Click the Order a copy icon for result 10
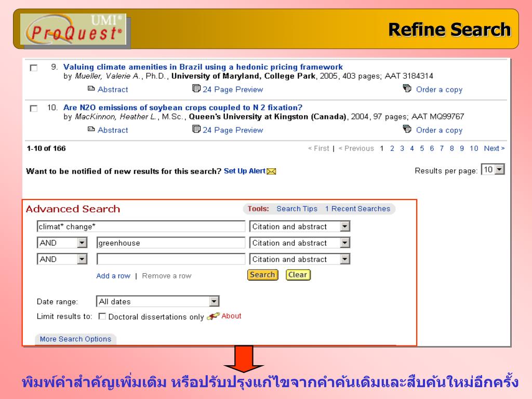 tap(407, 129)
